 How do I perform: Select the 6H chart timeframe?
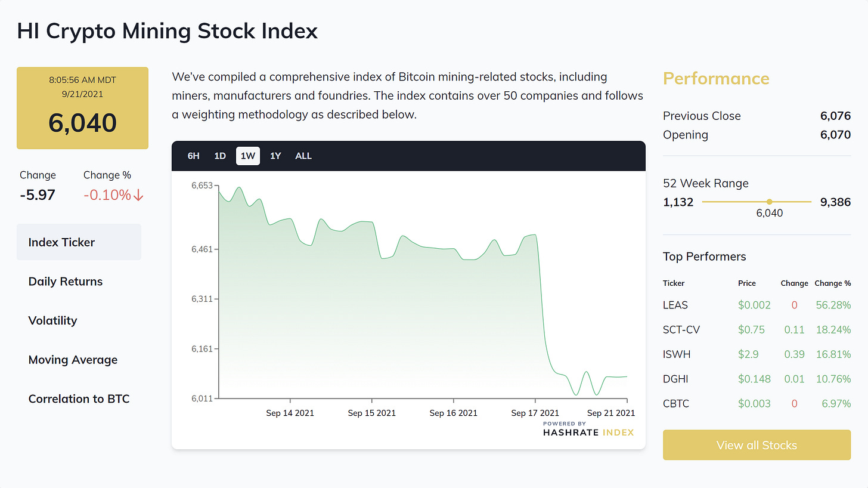[x=193, y=156]
